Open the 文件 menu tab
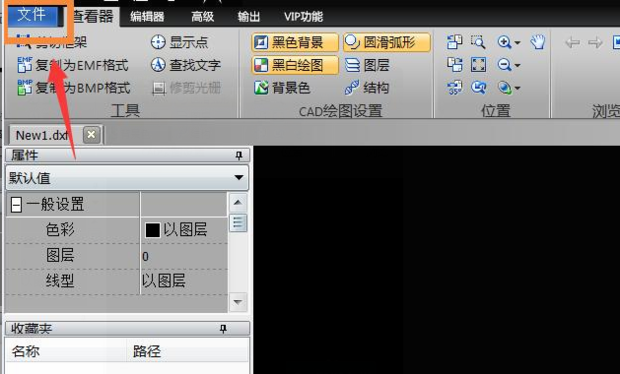The width and height of the screenshot is (620, 374). 32,16
